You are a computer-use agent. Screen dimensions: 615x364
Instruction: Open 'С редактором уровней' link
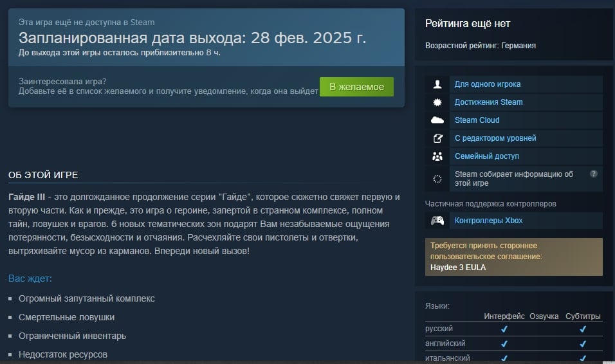[495, 138]
